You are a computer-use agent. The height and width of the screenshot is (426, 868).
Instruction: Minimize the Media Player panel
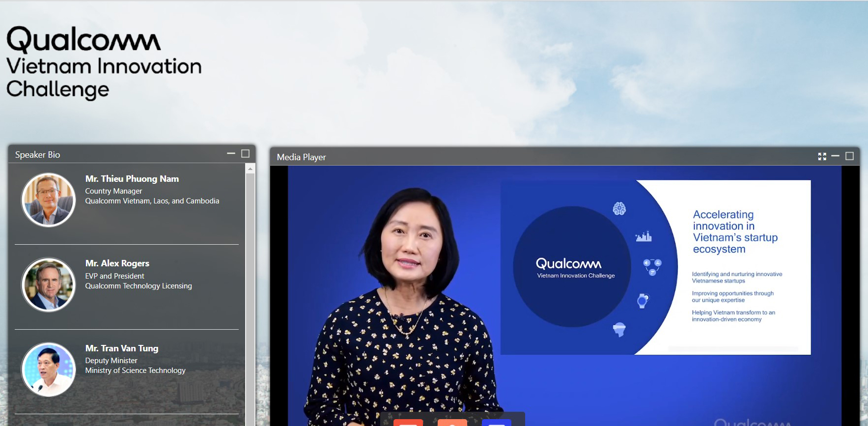coord(835,156)
